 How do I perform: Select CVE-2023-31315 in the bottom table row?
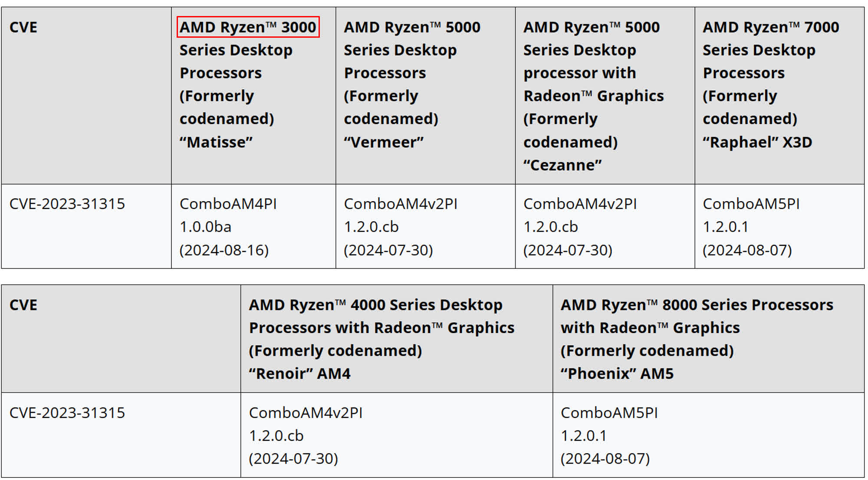point(67,412)
